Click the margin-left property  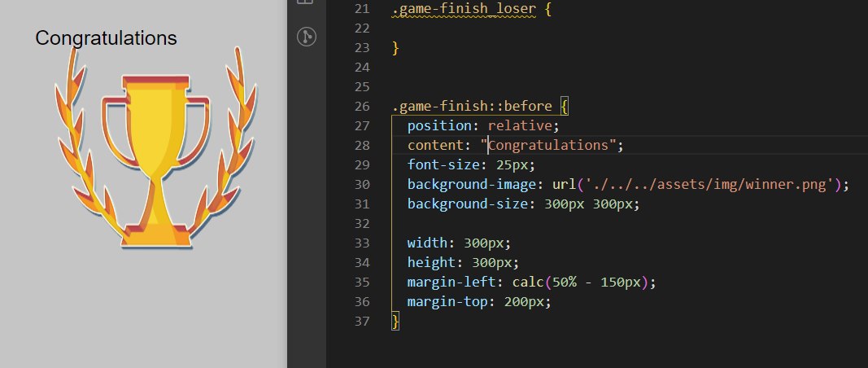[451, 282]
